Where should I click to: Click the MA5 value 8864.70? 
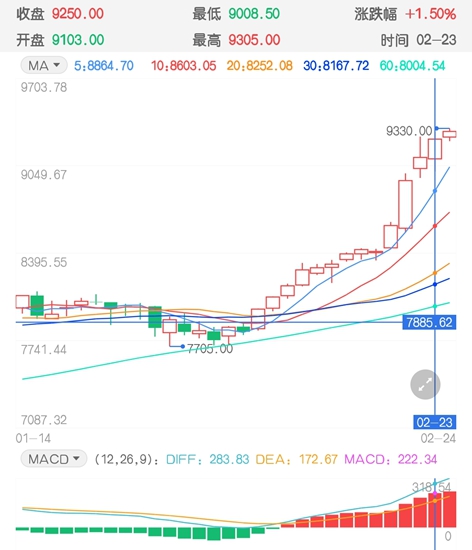click(x=110, y=66)
